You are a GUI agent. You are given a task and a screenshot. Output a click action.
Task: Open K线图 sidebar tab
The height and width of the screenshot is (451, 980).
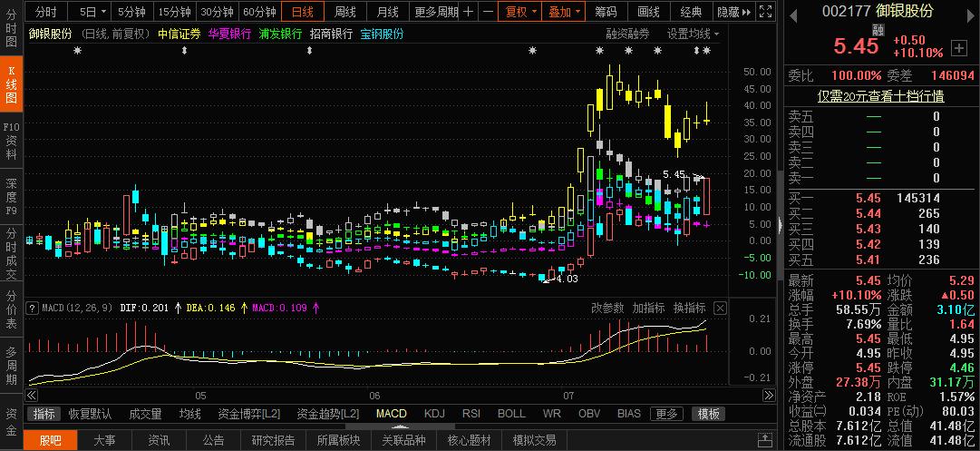point(11,84)
